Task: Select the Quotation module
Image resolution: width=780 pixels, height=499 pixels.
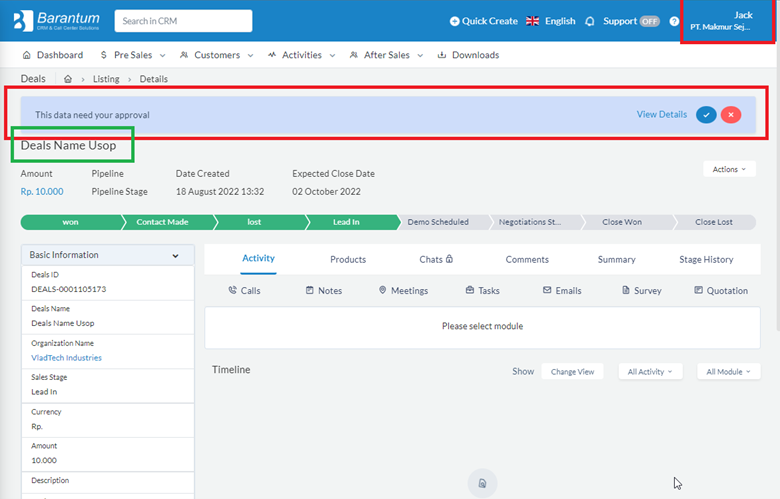Action: tap(721, 291)
